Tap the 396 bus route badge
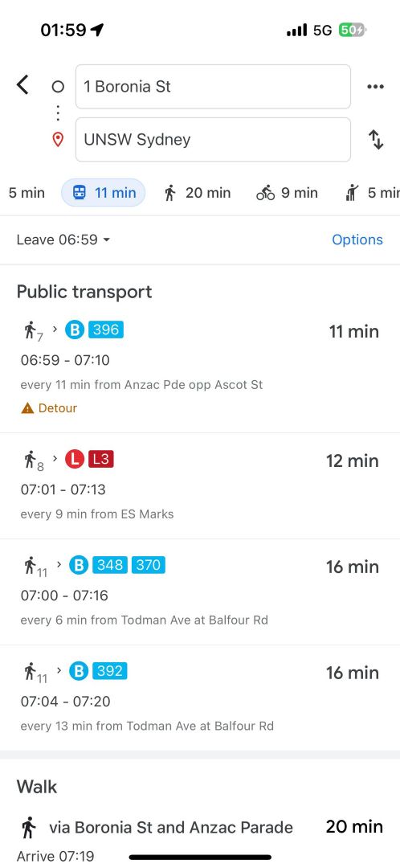This screenshot has height=868, width=400. point(106,330)
